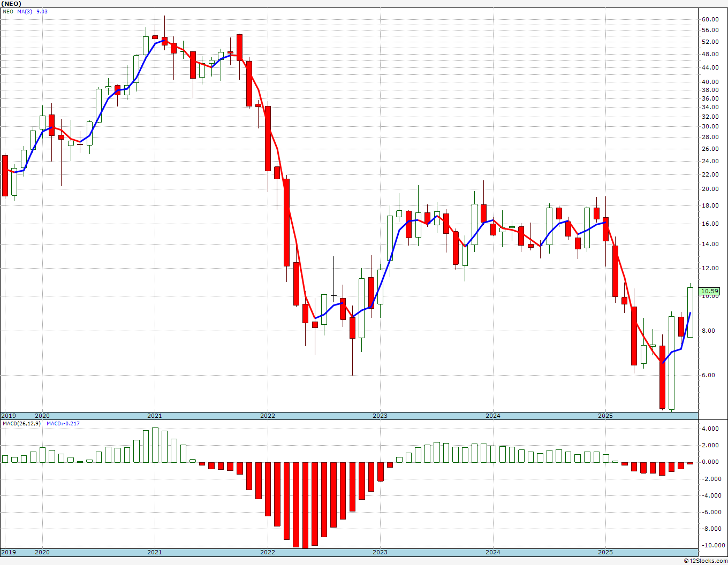Click the 2.000 MACD axis label
The height and width of the screenshot is (565, 728).
710,445
